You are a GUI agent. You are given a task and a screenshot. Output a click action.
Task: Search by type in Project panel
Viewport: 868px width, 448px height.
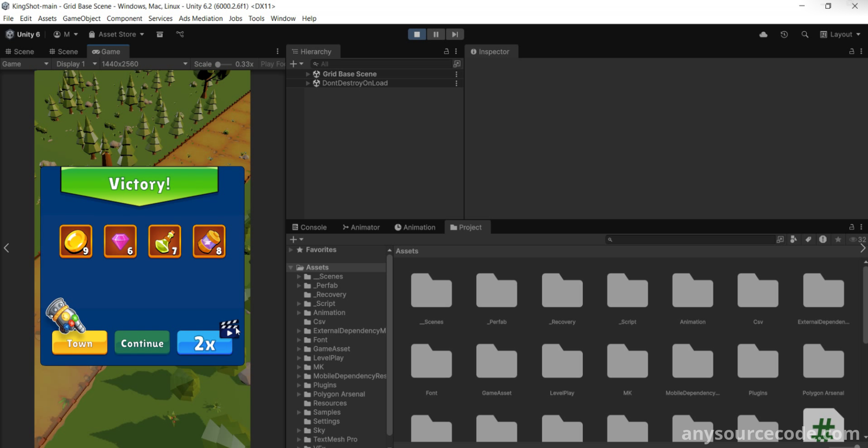click(794, 239)
